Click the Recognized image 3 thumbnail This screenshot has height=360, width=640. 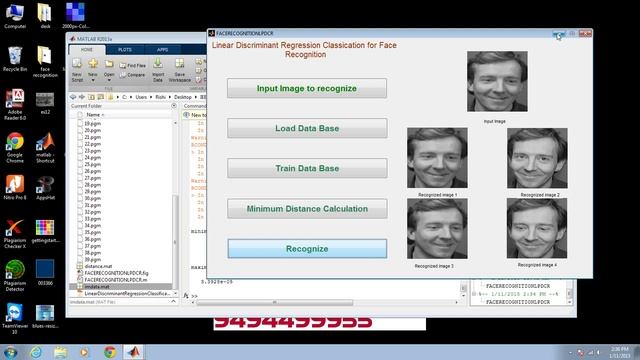click(x=437, y=229)
